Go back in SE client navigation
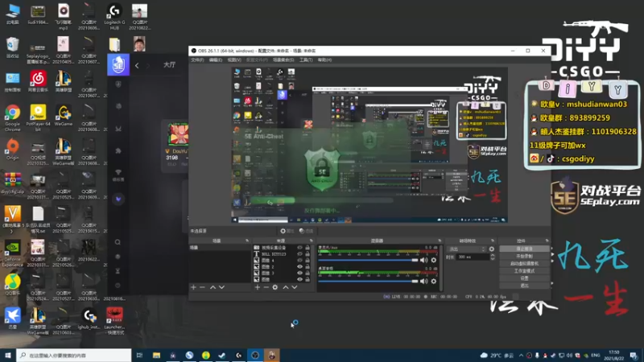 click(x=137, y=65)
